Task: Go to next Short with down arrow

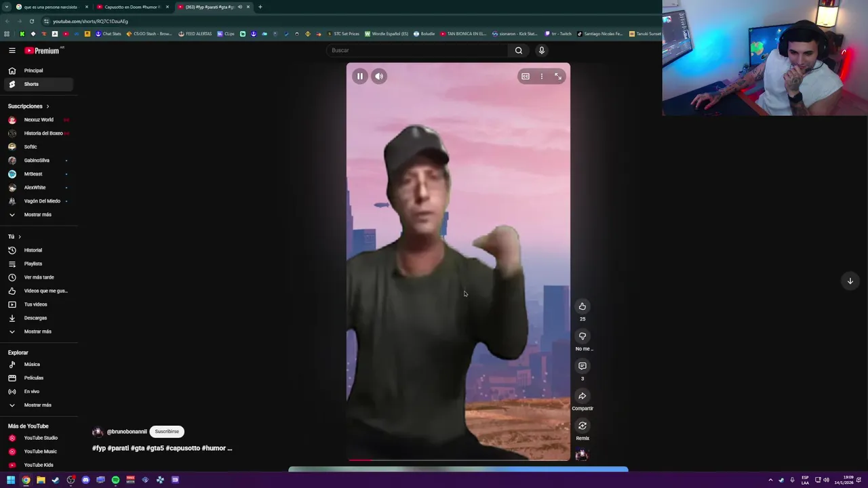Action: pyautogui.click(x=850, y=281)
